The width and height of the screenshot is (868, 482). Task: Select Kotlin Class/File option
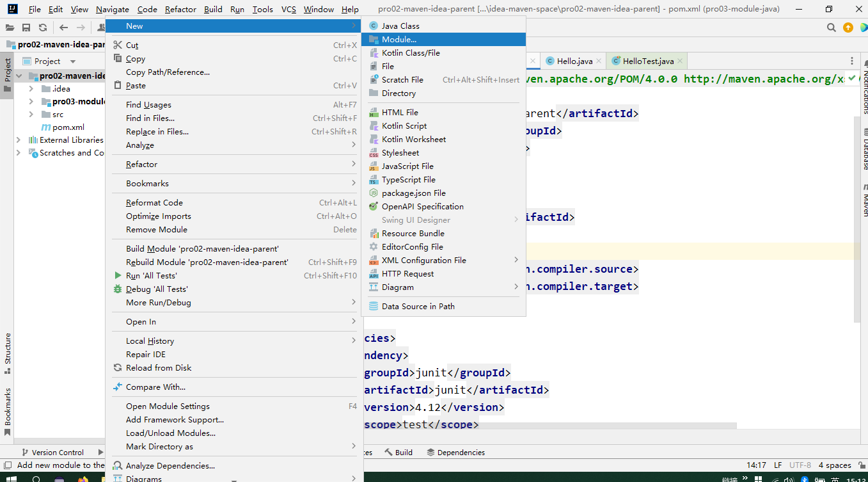443,52
